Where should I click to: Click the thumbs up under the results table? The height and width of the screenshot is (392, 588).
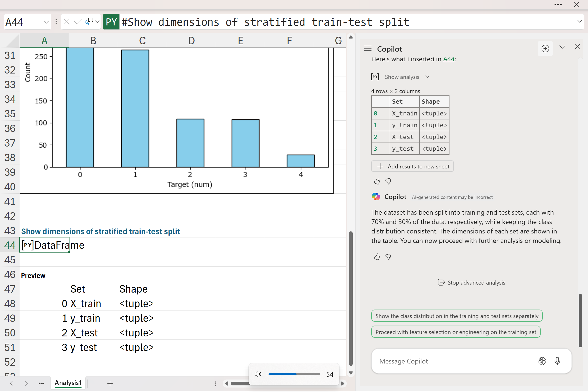(x=377, y=181)
